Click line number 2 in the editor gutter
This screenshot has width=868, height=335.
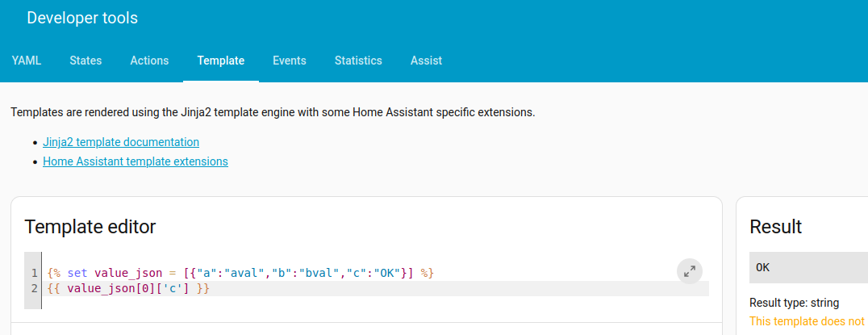pyautogui.click(x=35, y=288)
